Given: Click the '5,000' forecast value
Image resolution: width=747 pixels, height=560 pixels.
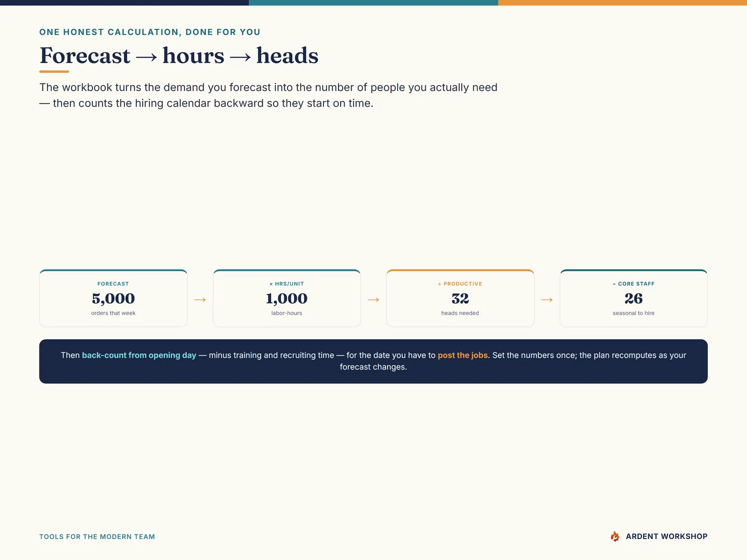Looking at the screenshot, I should pyautogui.click(x=113, y=298).
